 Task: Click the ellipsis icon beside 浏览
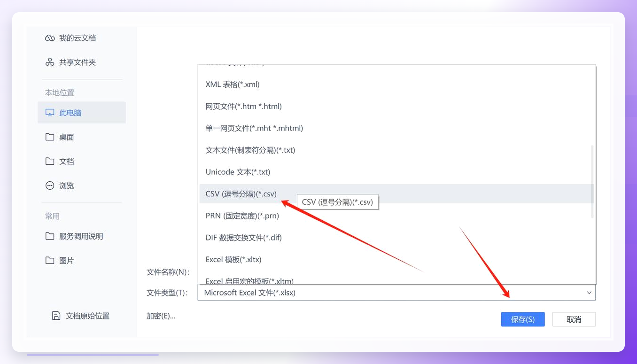tap(50, 186)
